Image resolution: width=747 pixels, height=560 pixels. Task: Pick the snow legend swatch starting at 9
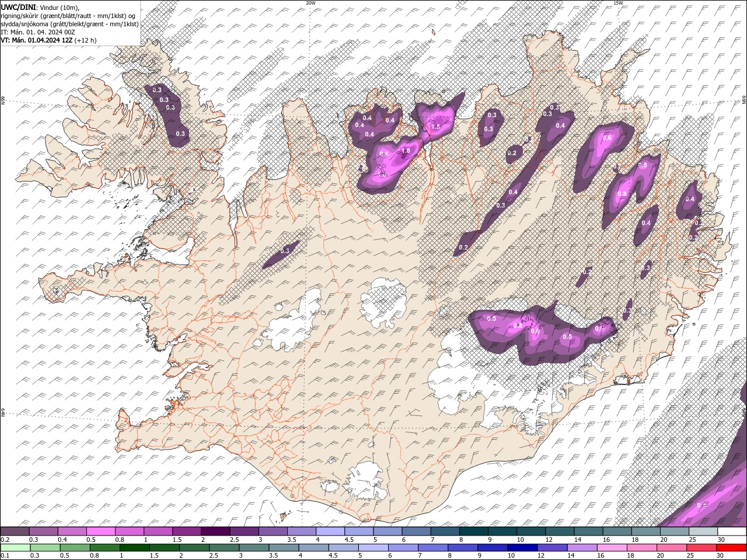[502, 531]
